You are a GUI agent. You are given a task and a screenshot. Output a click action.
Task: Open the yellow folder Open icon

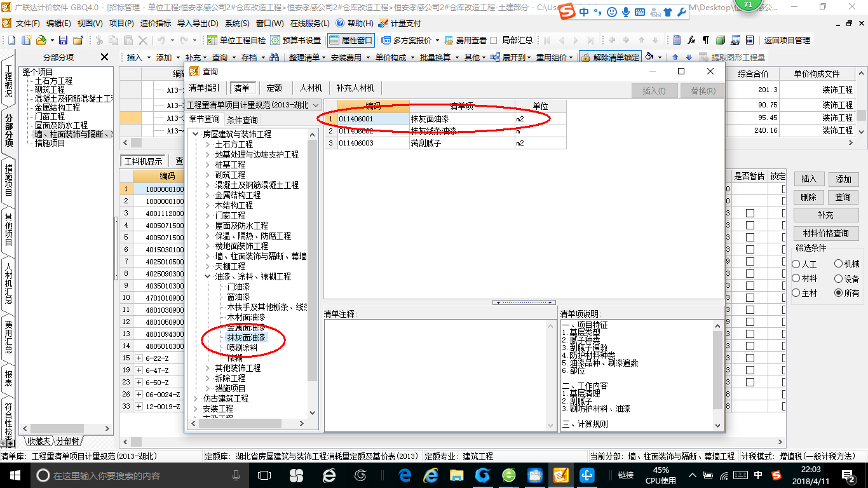click(x=41, y=40)
